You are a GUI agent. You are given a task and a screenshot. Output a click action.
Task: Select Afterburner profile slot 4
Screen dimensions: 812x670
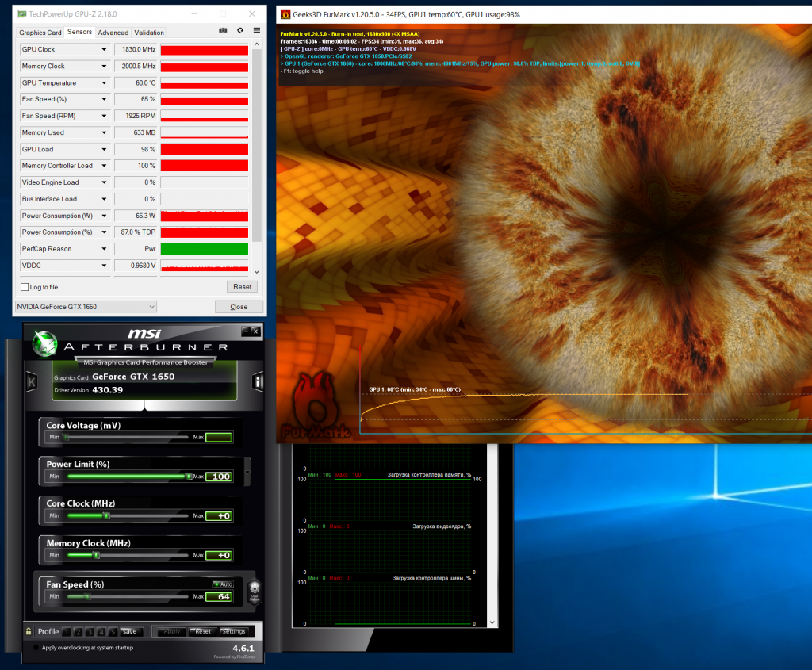101,632
